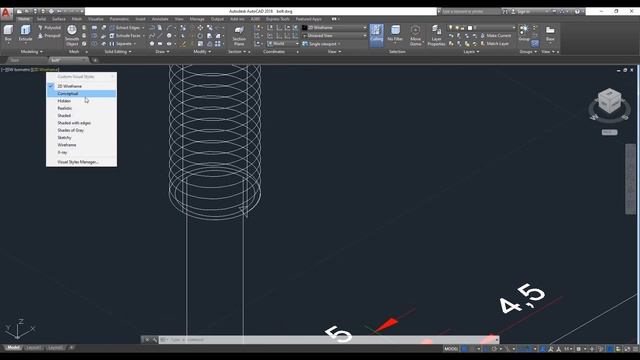Click the Single viewport icon

coord(305,44)
